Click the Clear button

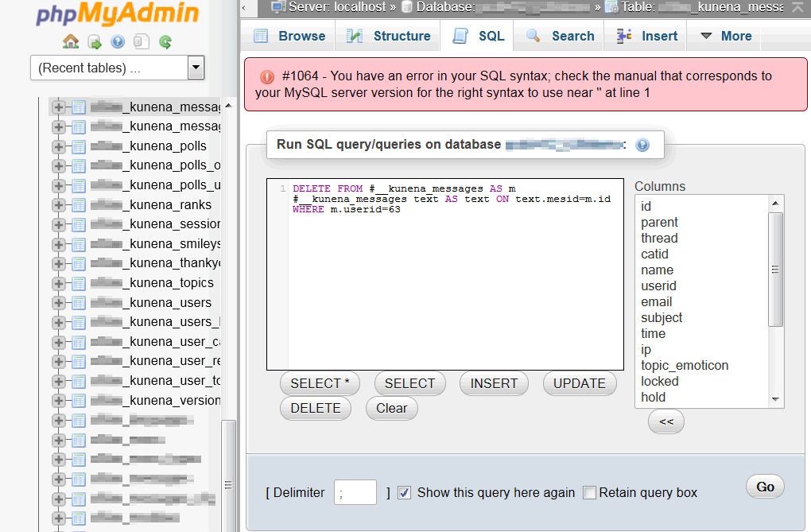click(391, 408)
